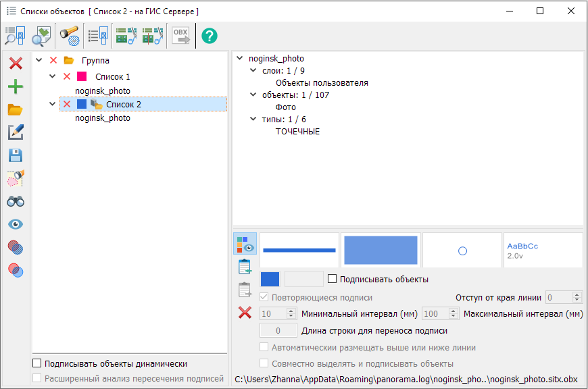The width and height of the screenshot is (588, 389).
Task: Click the eye view icon in left sidebar
Action: [15, 224]
